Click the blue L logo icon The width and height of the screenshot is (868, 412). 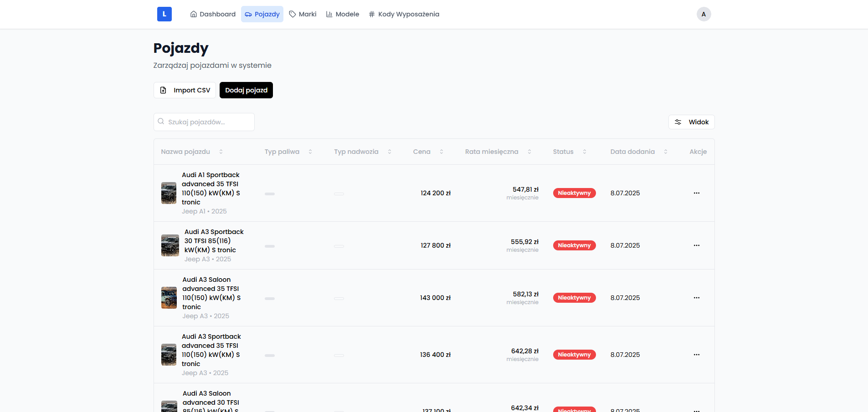pyautogui.click(x=164, y=14)
